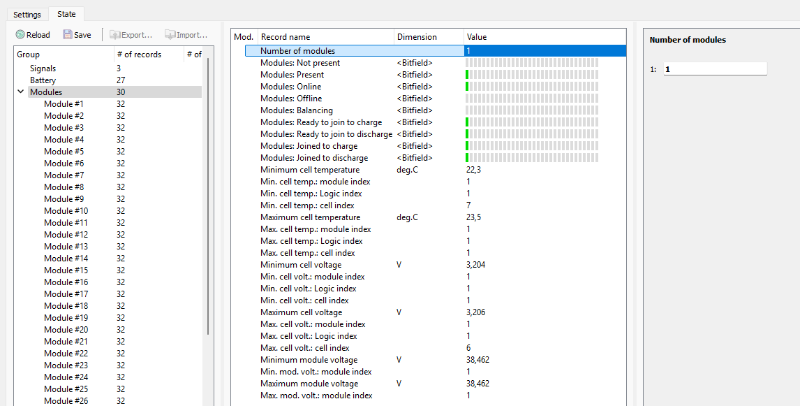Select 'Modules: Online' record
The width and height of the screenshot is (800, 406).
pyautogui.click(x=291, y=87)
